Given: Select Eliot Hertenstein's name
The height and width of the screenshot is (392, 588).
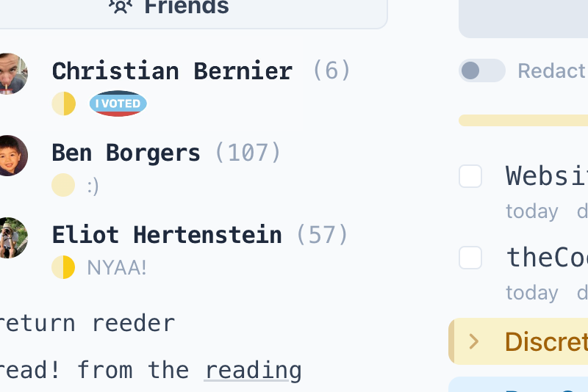Looking at the screenshot, I should coord(167,235).
